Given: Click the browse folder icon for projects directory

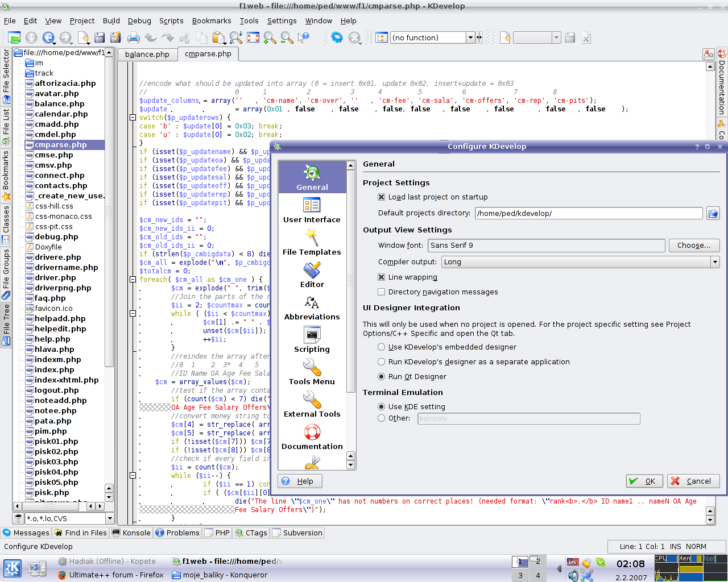Looking at the screenshot, I should tap(713, 213).
